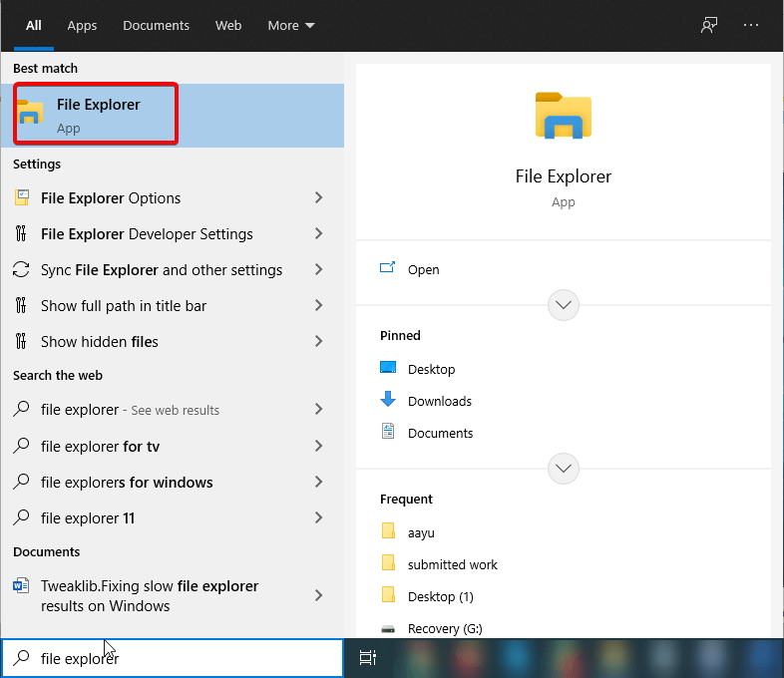Switch to the Documents search tab

[x=156, y=25]
